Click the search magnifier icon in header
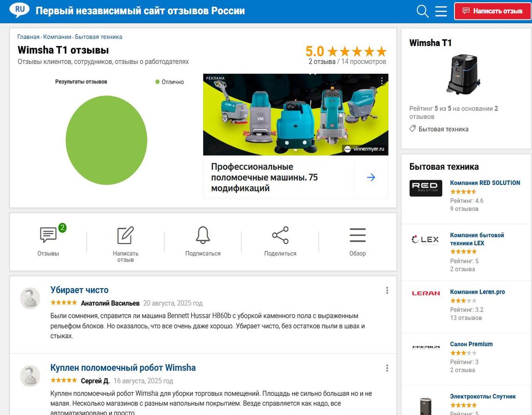This screenshot has width=532, height=415. [422, 11]
